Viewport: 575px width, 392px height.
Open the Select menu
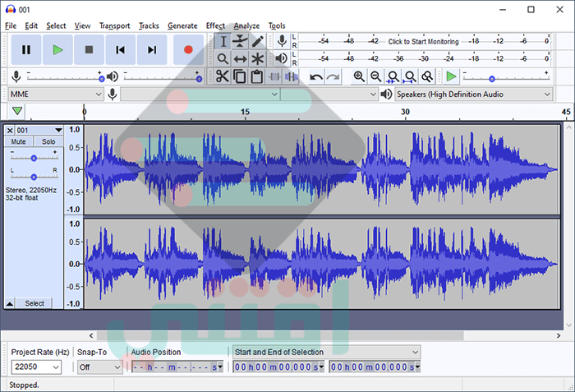coord(56,25)
